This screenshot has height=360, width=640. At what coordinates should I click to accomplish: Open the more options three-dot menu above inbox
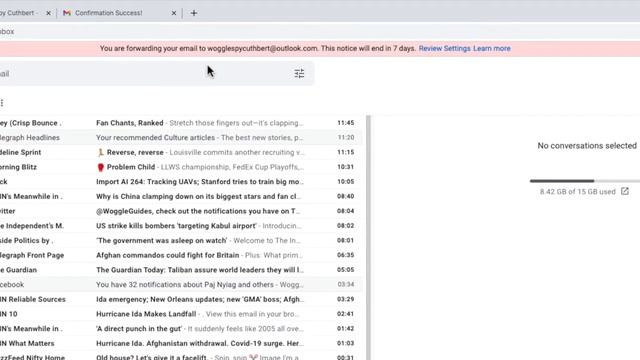click(x=2, y=103)
